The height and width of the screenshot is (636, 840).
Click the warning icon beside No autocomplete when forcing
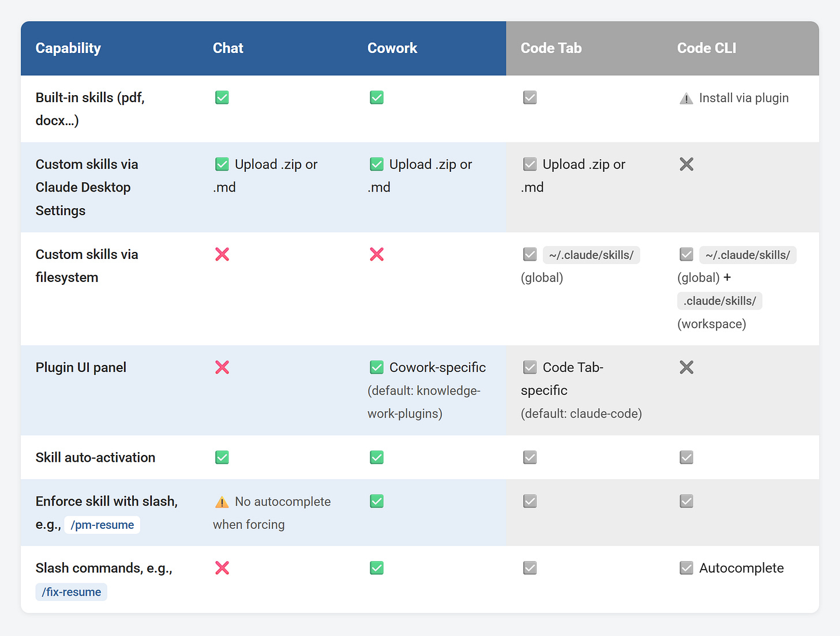[222, 502]
